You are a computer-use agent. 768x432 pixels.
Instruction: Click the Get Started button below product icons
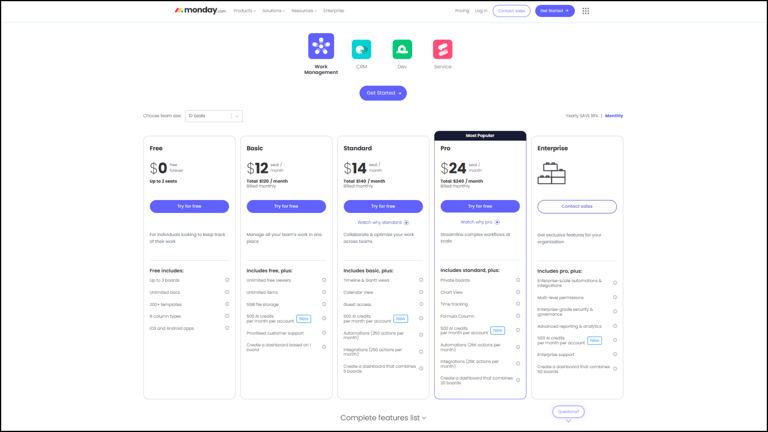click(x=383, y=93)
